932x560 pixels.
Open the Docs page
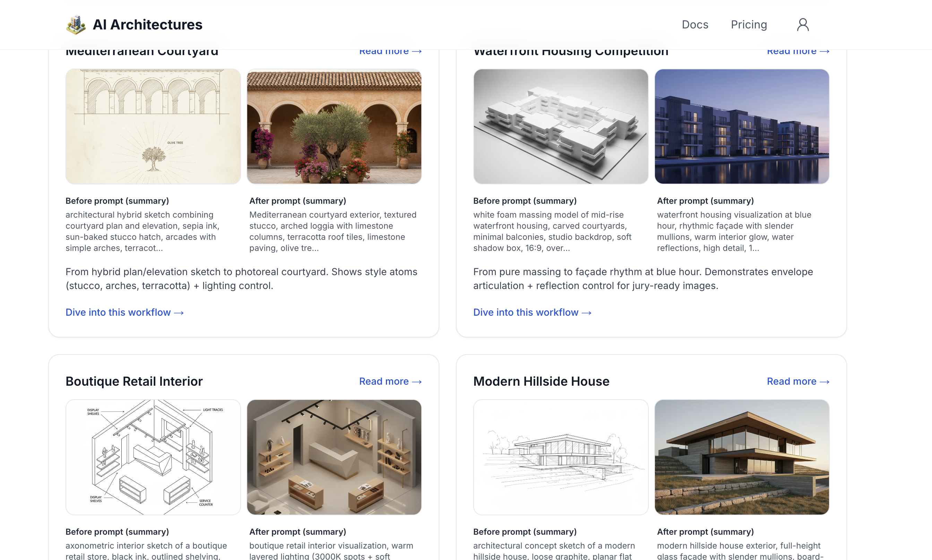pos(694,25)
